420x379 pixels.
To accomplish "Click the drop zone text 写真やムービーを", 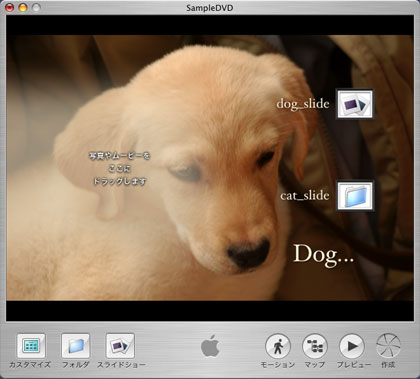I will (120, 156).
